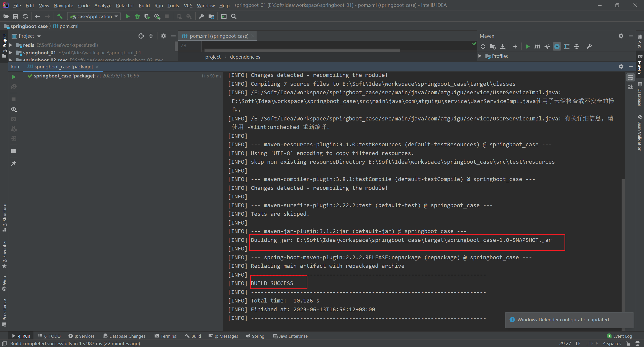Toggle Soft-Wrap in Run console
The width and height of the screenshot is (644, 347).
tap(630, 78)
